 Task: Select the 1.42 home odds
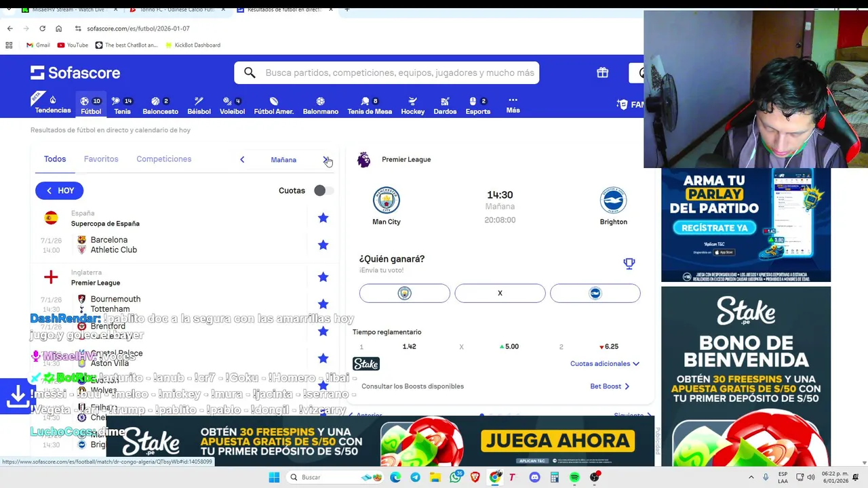[409, 346]
